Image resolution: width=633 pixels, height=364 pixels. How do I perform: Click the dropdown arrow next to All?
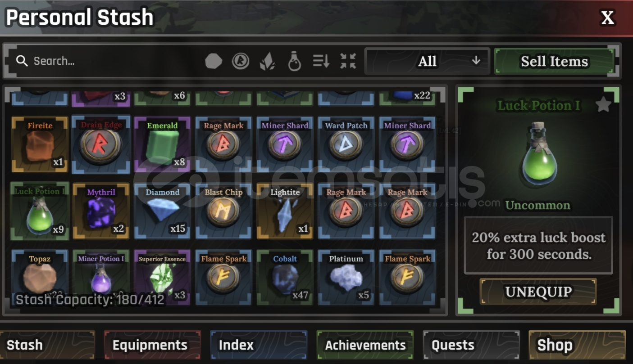tap(476, 61)
